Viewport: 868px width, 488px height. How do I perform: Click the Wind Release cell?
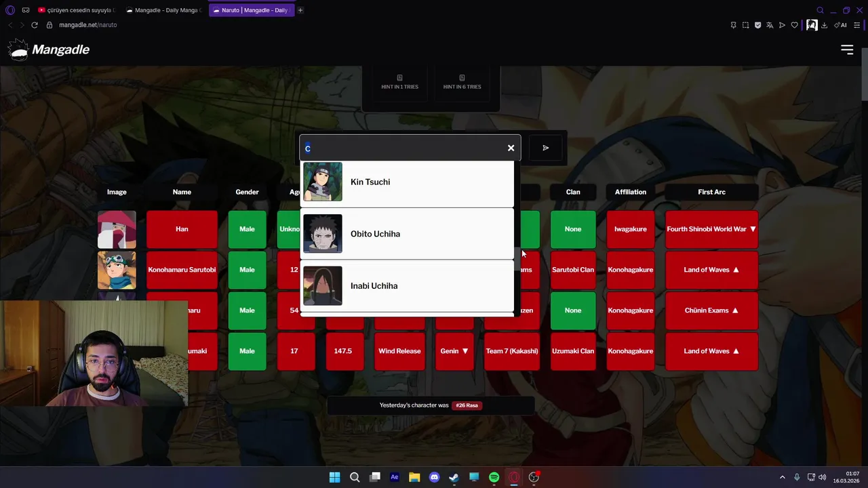point(399,351)
